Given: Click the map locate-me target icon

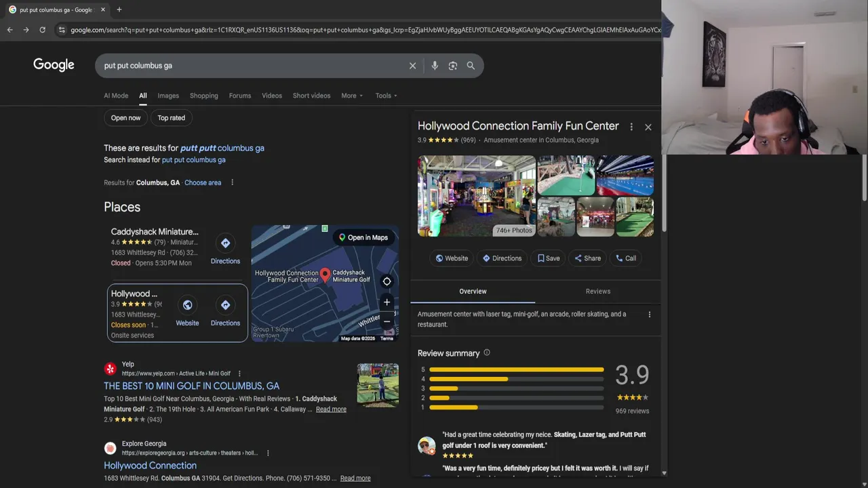Looking at the screenshot, I should tap(387, 281).
